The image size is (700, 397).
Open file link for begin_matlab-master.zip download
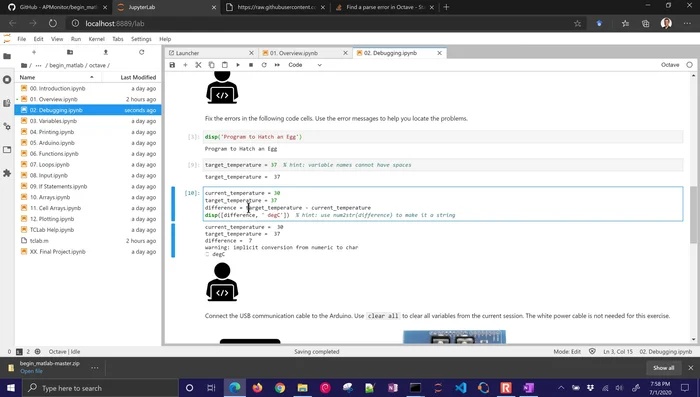[x=31, y=372]
